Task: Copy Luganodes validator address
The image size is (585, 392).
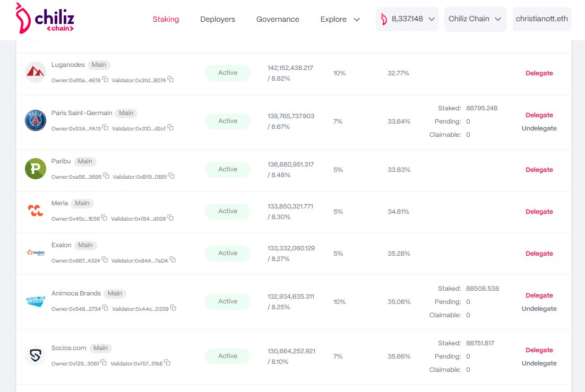Action: click(170, 79)
